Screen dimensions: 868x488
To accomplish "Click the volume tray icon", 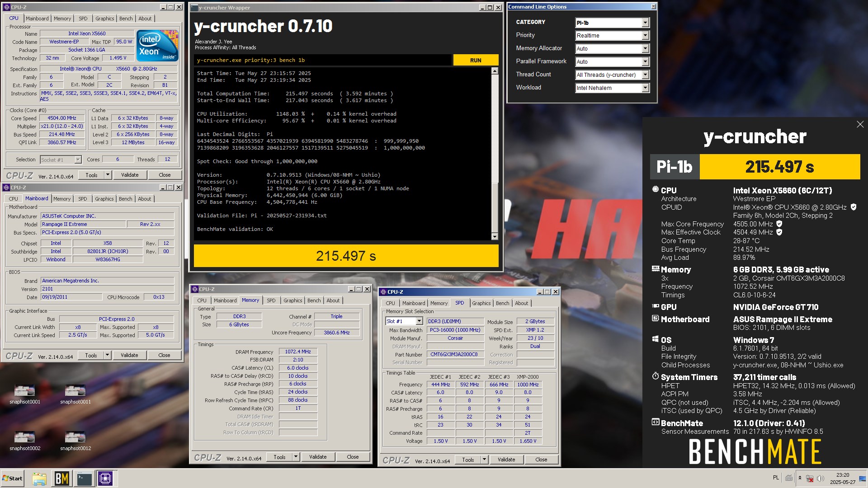I will point(821,478).
